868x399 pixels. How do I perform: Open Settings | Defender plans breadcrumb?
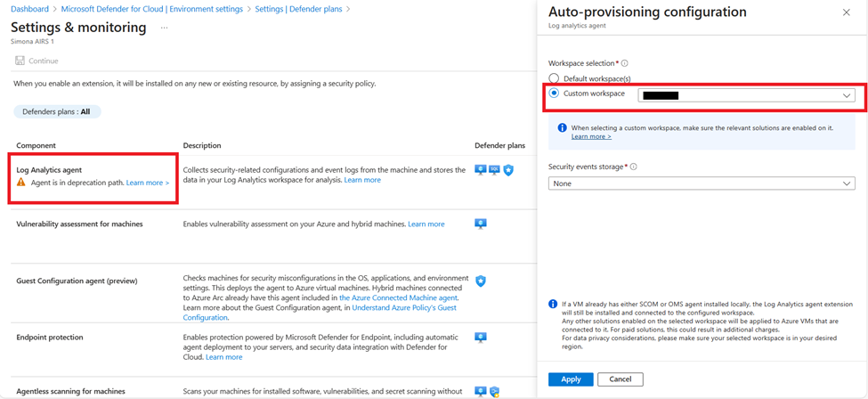click(x=298, y=10)
